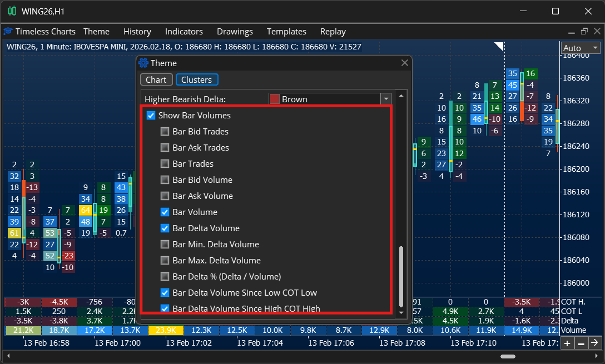This screenshot has width=605, height=364.
Task: Click the Timeless Charts graduation cap icon
Action: (8, 31)
